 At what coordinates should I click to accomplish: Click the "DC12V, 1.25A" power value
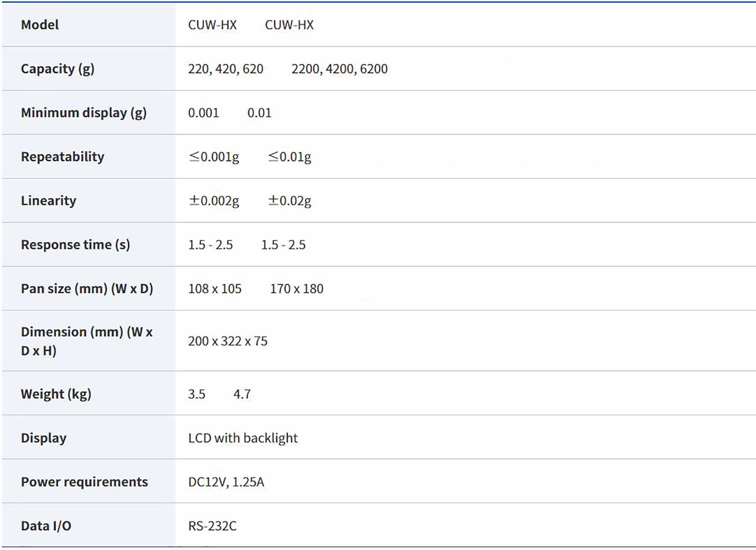[x=226, y=482]
